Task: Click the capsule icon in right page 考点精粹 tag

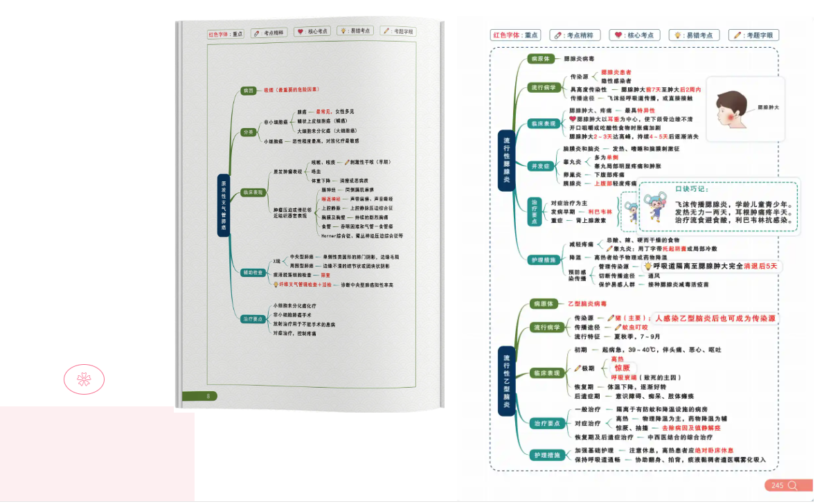Action: pyautogui.click(x=557, y=35)
